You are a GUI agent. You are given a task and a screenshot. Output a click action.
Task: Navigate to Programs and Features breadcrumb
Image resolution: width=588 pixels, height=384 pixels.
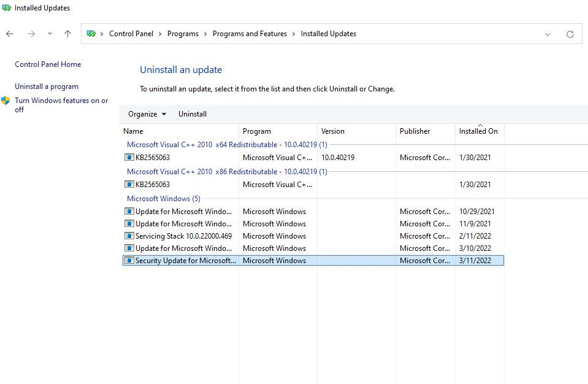[250, 34]
